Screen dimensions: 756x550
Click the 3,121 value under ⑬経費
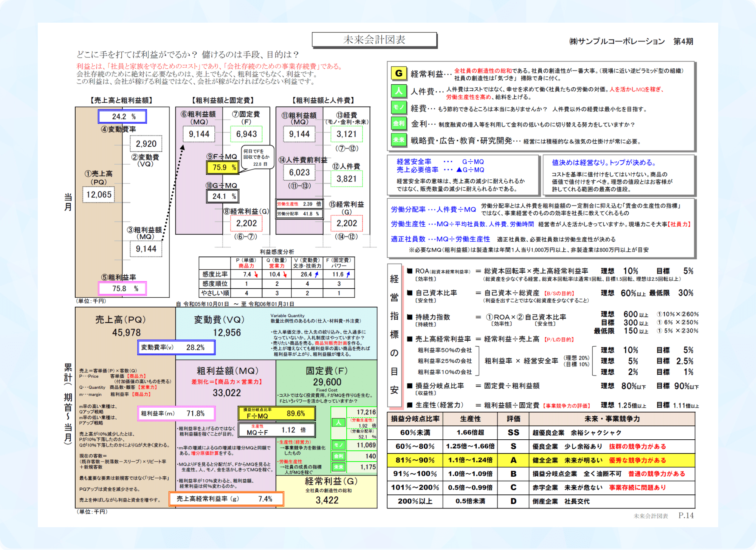pyautogui.click(x=347, y=134)
